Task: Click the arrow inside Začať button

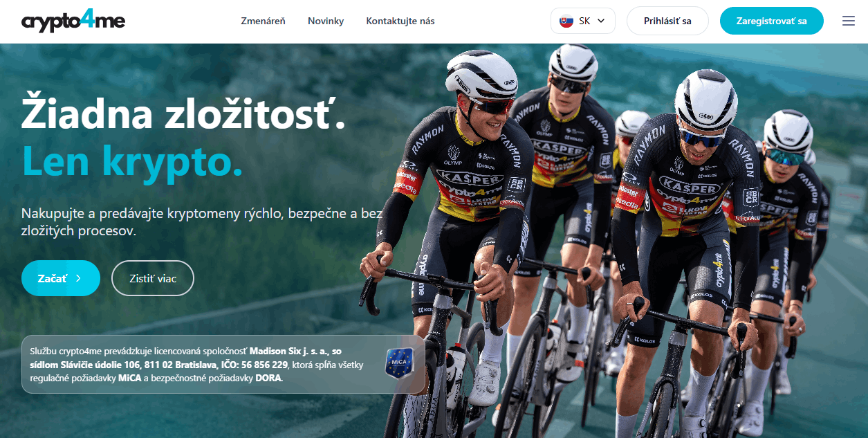Action: click(x=78, y=278)
